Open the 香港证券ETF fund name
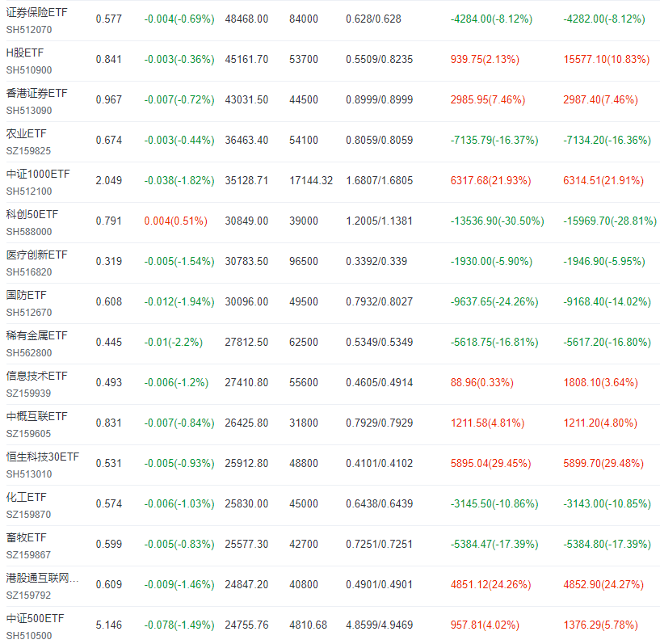The width and height of the screenshot is (660, 644). 36,94
